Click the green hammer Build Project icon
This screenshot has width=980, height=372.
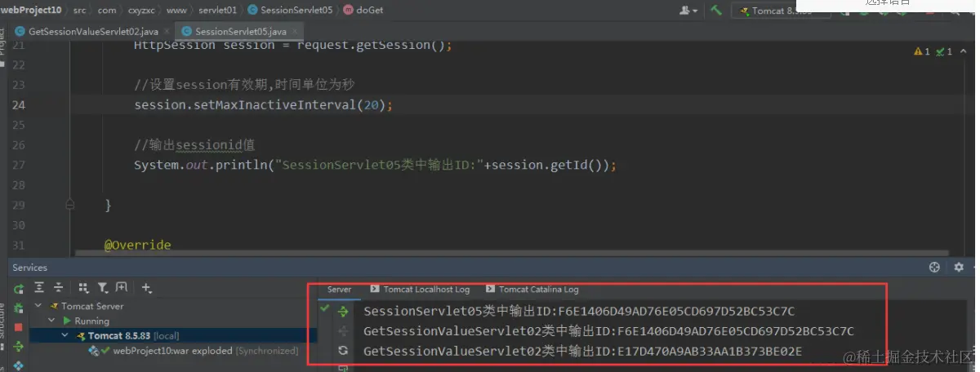point(716,11)
